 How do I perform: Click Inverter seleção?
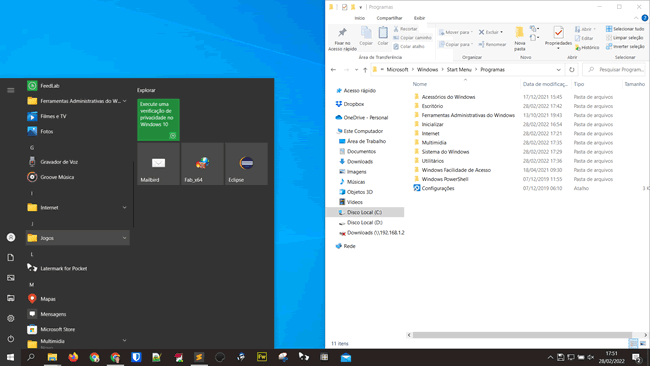(x=625, y=46)
